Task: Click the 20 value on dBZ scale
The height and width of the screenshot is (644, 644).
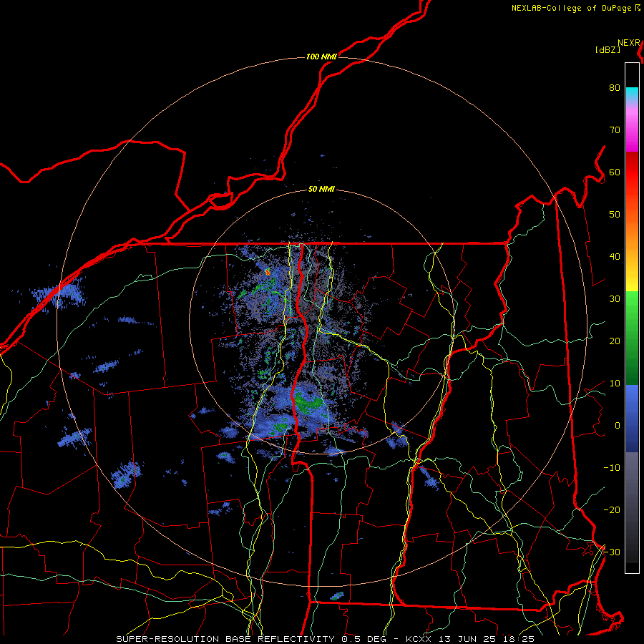Action: tap(615, 341)
